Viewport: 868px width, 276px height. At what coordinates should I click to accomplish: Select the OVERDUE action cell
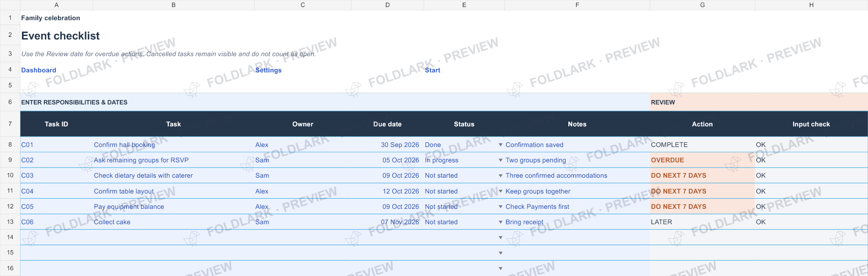pyautogui.click(x=703, y=160)
